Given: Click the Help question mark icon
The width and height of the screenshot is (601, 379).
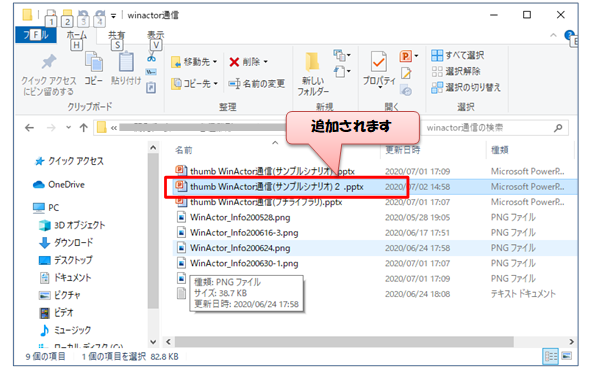Looking at the screenshot, I should [x=570, y=35].
